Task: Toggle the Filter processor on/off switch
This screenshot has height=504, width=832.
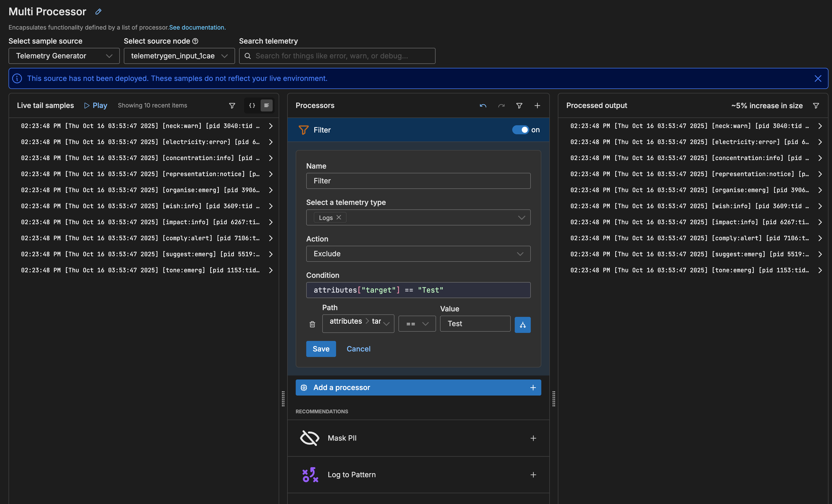Action: tap(520, 130)
